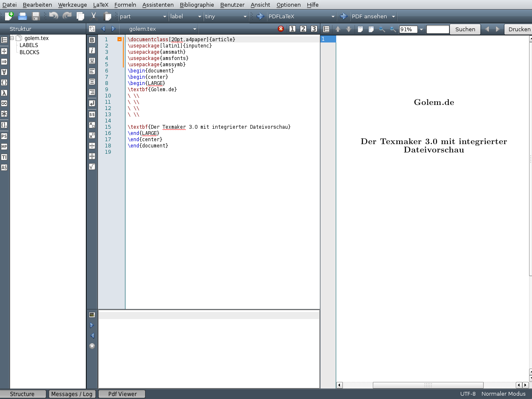Click the scissors cut icon
532x399 pixels.
point(94,16)
